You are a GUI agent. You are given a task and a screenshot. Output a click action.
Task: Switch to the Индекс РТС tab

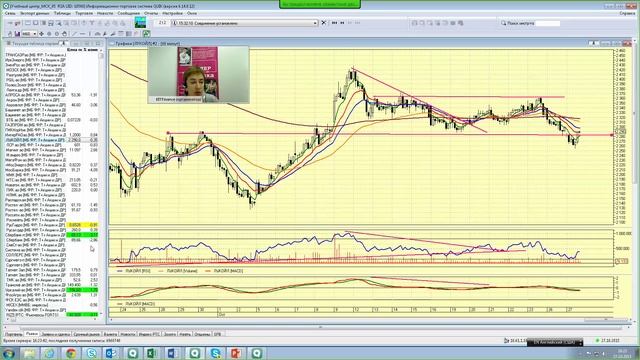coord(149,334)
